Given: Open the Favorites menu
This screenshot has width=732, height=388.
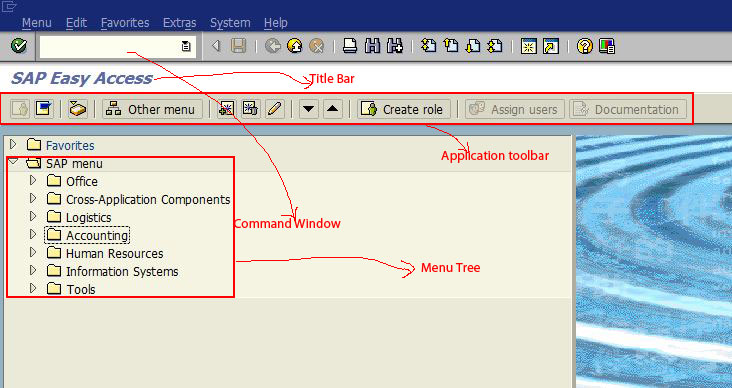Looking at the screenshot, I should point(125,22).
